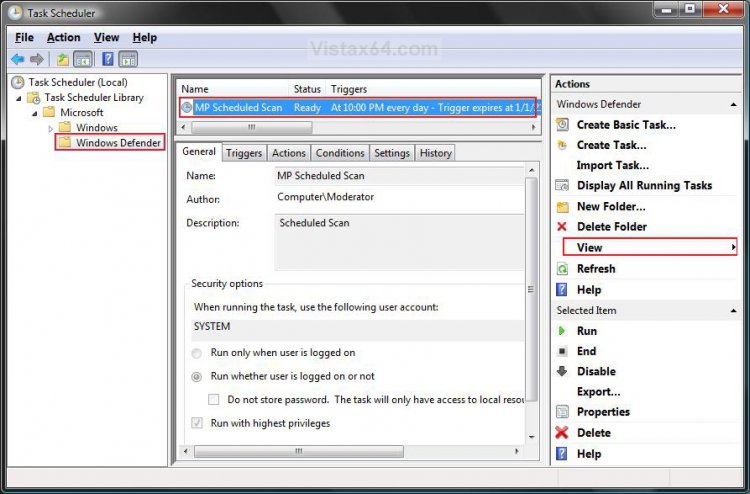Toggle the Do not store password checkbox
The image size is (750, 494).
pyautogui.click(x=213, y=400)
